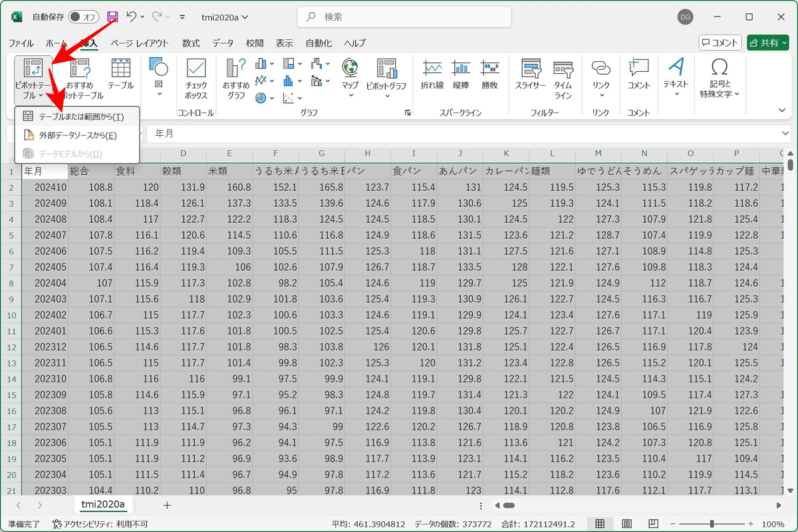The image size is (798, 532).
Task: Insert a タイムライン timeline filter
Action: pos(563,78)
